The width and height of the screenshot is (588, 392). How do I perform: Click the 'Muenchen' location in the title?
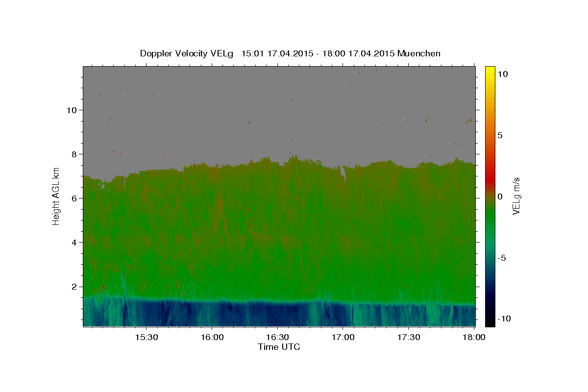point(419,53)
